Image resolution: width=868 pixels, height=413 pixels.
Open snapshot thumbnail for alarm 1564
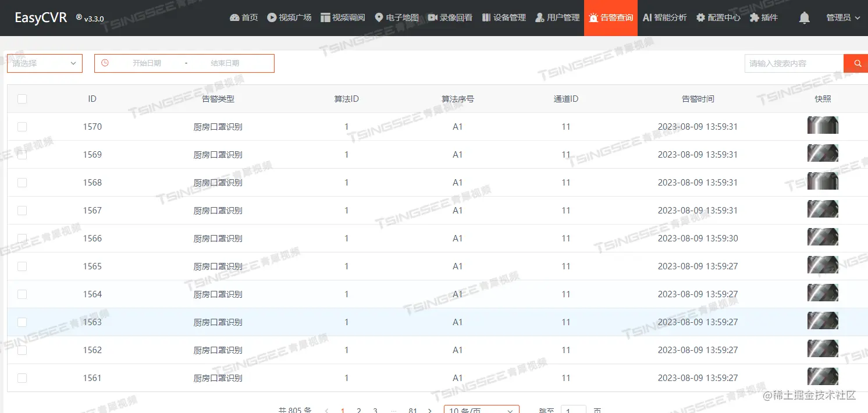(823, 293)
